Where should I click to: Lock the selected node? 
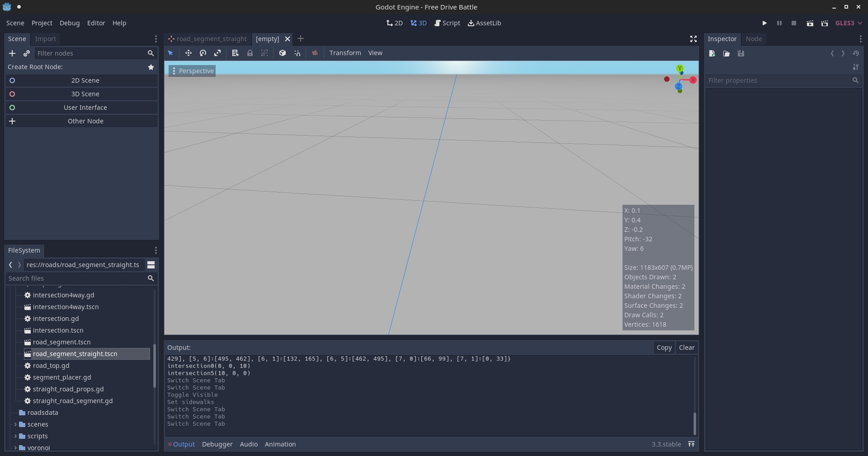pyautogui.click(x=250, y=53)
